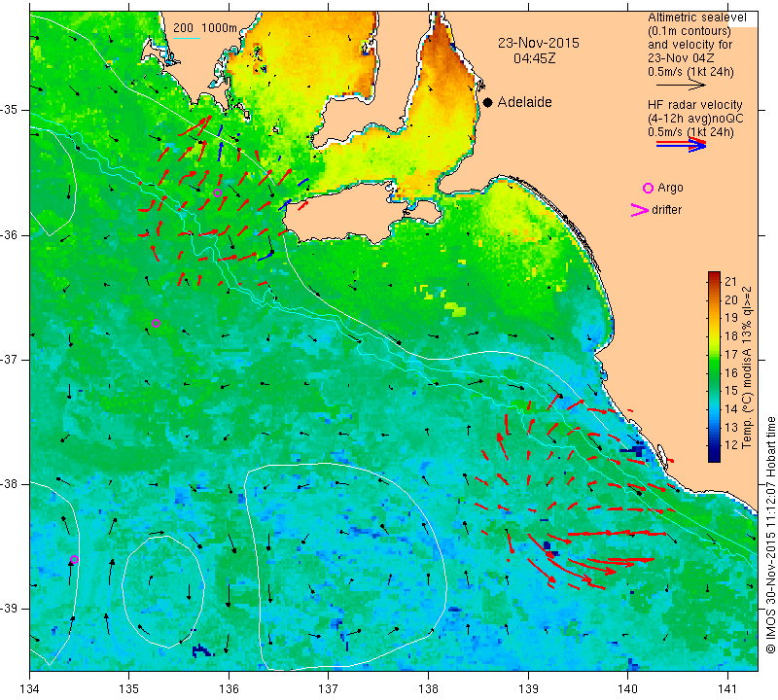Viewport: 778px width, 700px height.
Task: Click the black altimetric velocity legend arrow
Action: pos(681,85)
